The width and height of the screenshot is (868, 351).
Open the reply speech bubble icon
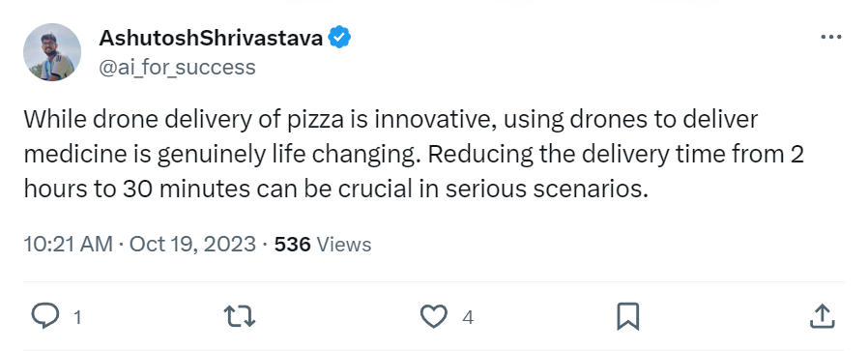pyautogui.click(x=45, y=317)
